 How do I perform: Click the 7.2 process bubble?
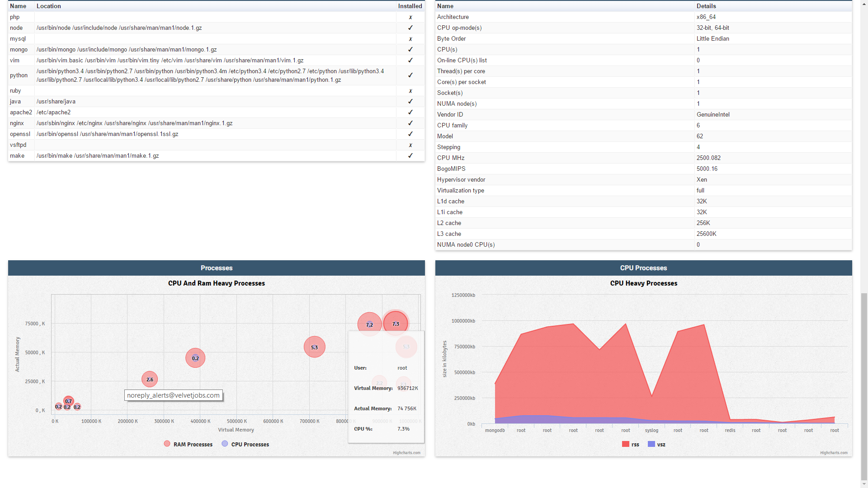(x=369, y=324)
